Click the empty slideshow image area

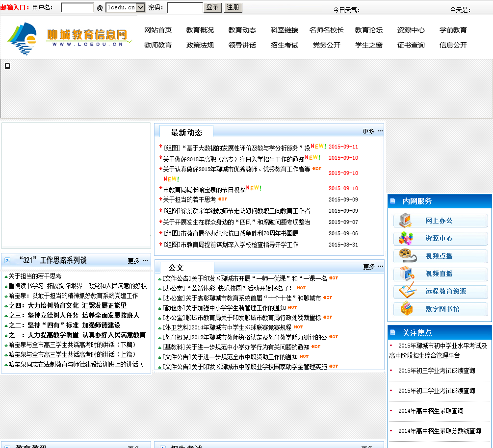[76, 186]
